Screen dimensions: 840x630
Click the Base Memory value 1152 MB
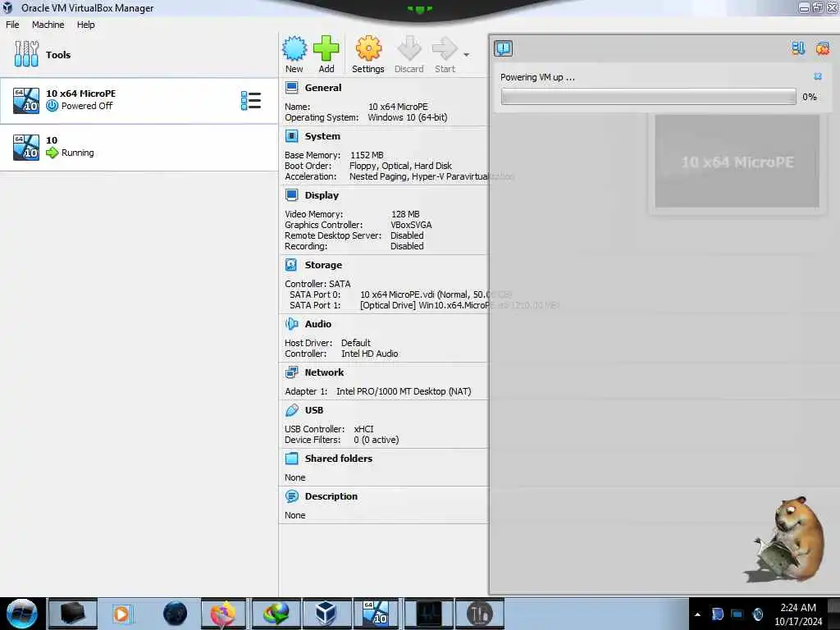[367, 155]
